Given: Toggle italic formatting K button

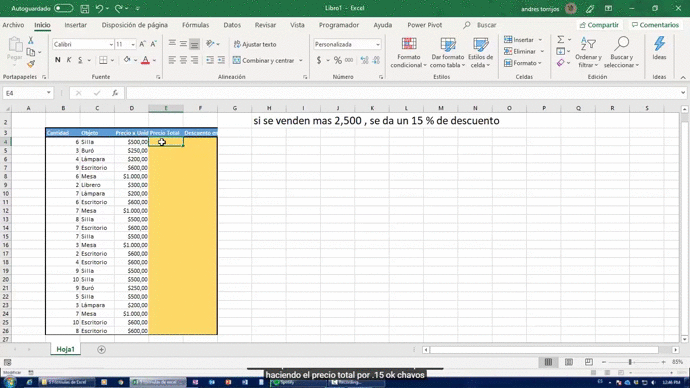Looking at the screenshot, I should click(69, 60).
